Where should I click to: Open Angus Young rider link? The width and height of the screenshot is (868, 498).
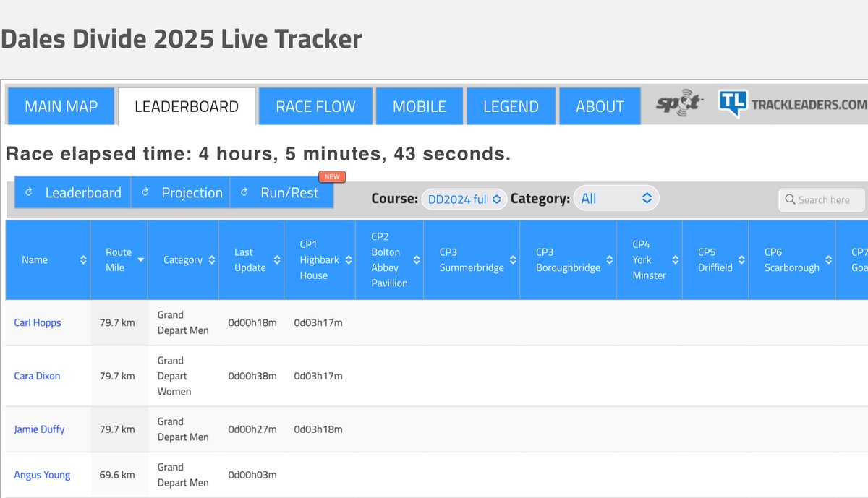42,475
